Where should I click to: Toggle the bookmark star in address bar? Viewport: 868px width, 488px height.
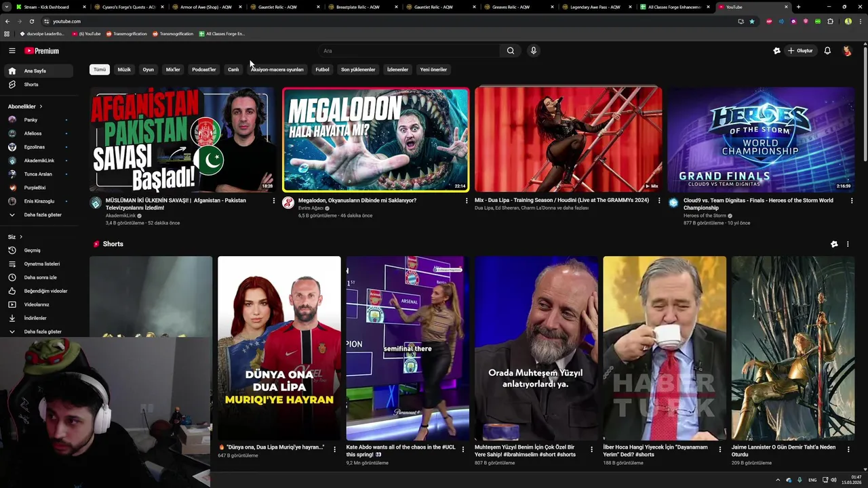coord(752,21)
